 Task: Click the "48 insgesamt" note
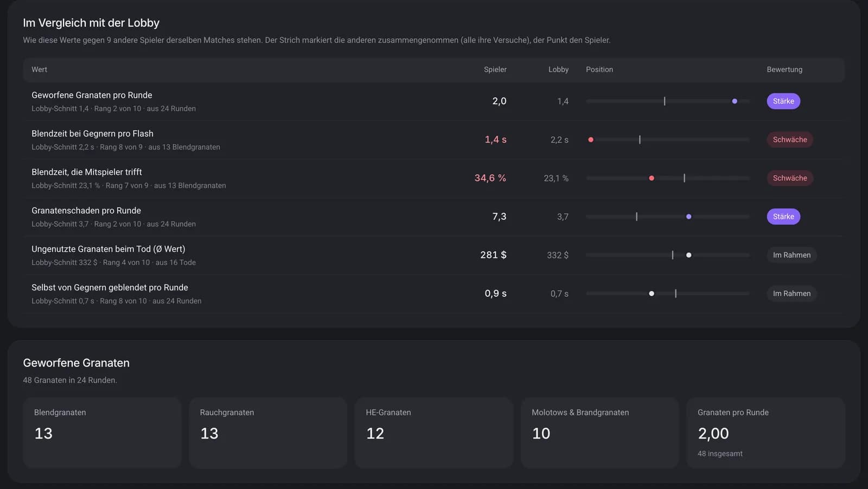(x=720, y=454)
